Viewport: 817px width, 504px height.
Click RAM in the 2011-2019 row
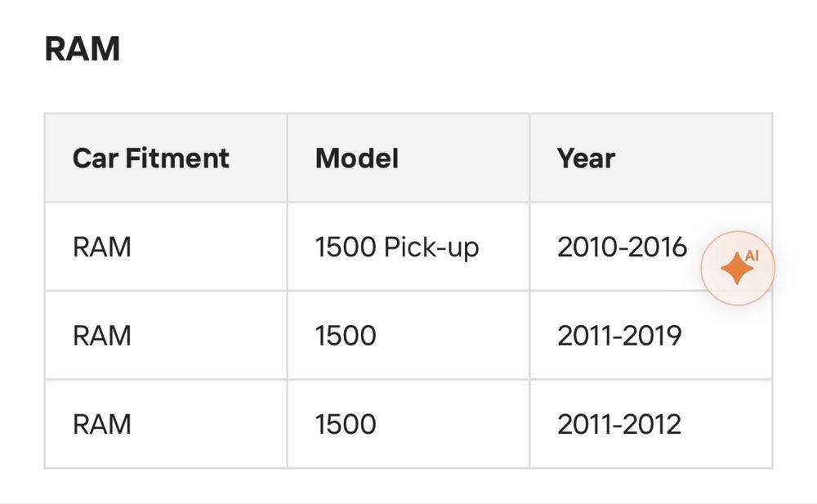point(101,336)
